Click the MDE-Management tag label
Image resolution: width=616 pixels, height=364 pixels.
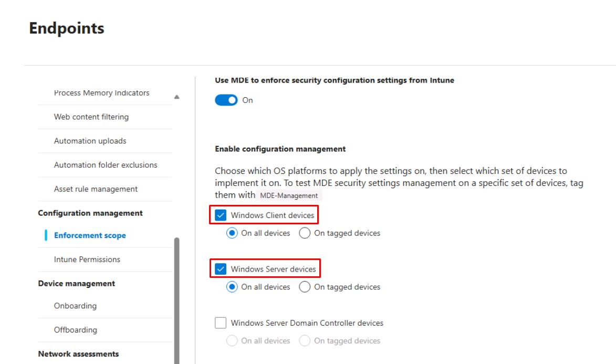tap(289, 195)
